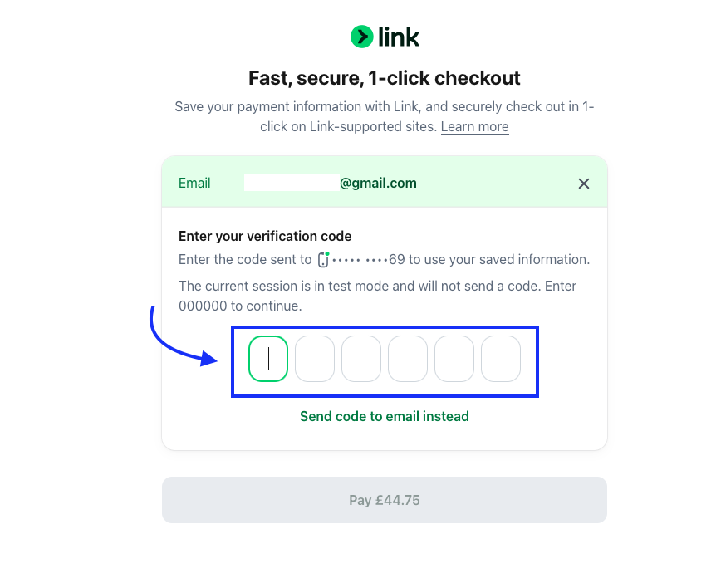Click the "link" wordmark text

(x=399, y=37)
